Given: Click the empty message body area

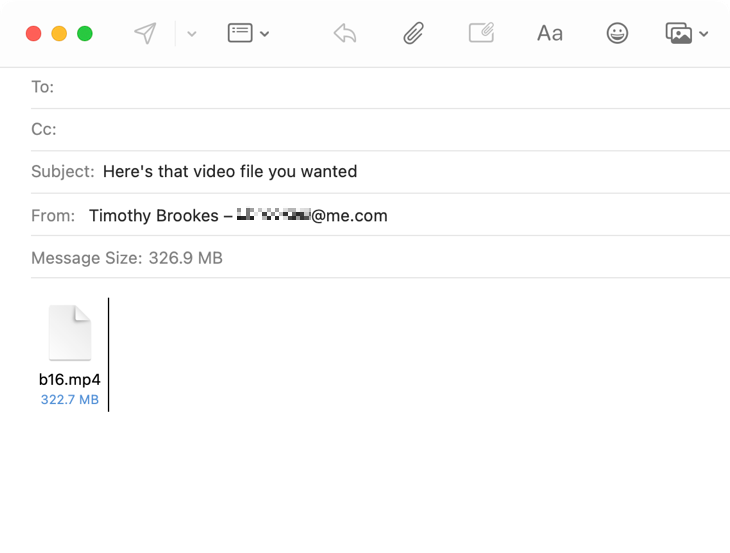Looking at the screenshot, I should [400, 470].
